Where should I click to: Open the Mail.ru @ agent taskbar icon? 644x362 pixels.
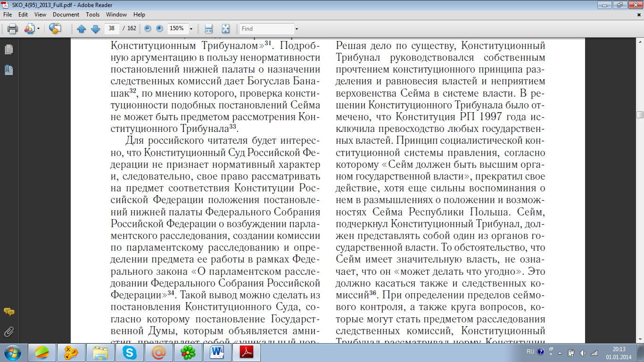pyautogui.click(x=158, y=352)
